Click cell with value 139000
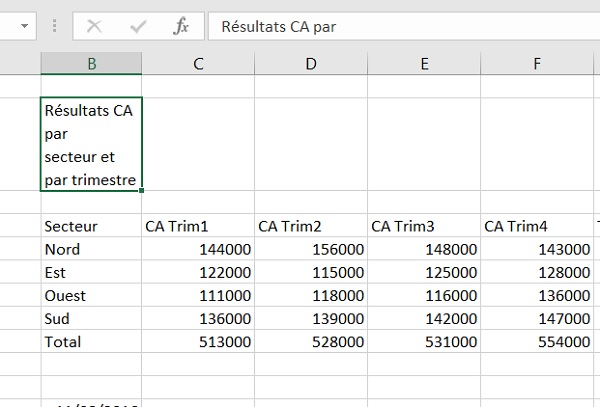The width and height of the screenshot is (600, 407). 311,318
